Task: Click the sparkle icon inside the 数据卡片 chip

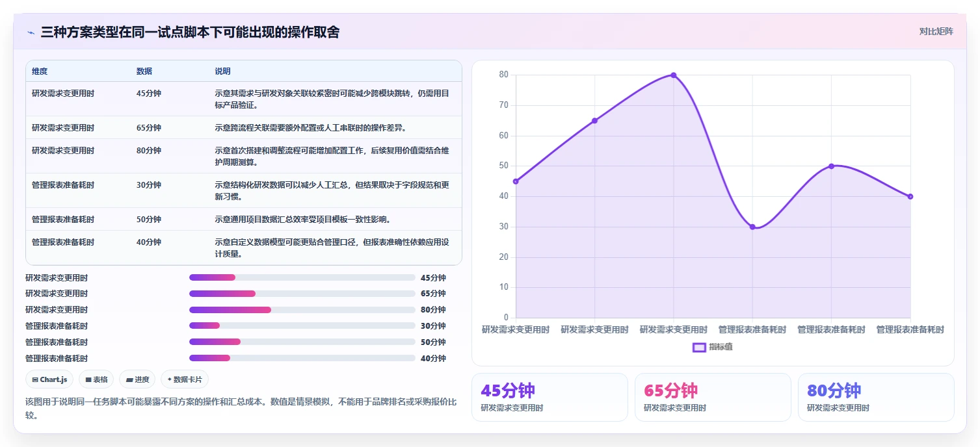Action: tap(170, 379)
